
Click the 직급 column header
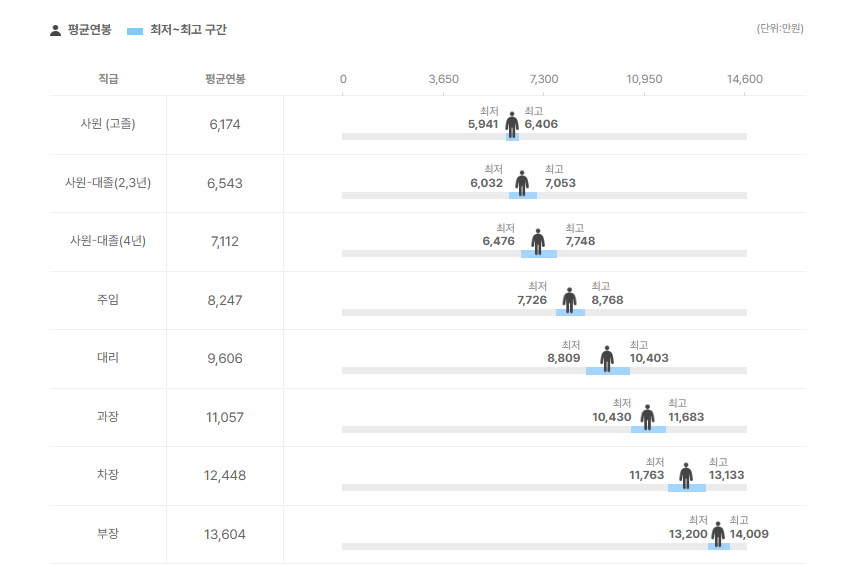pos(108,79)
